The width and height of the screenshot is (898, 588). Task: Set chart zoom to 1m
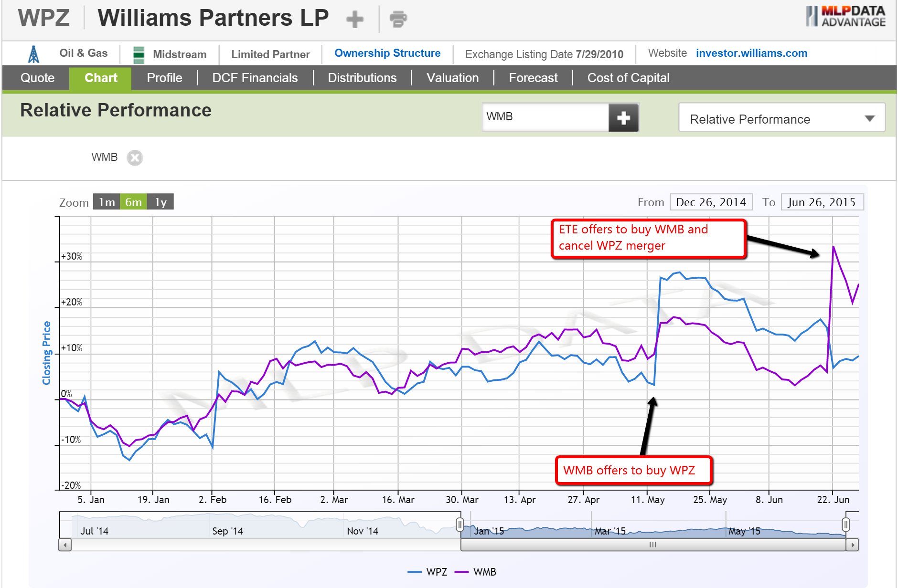tap(107, 202)
